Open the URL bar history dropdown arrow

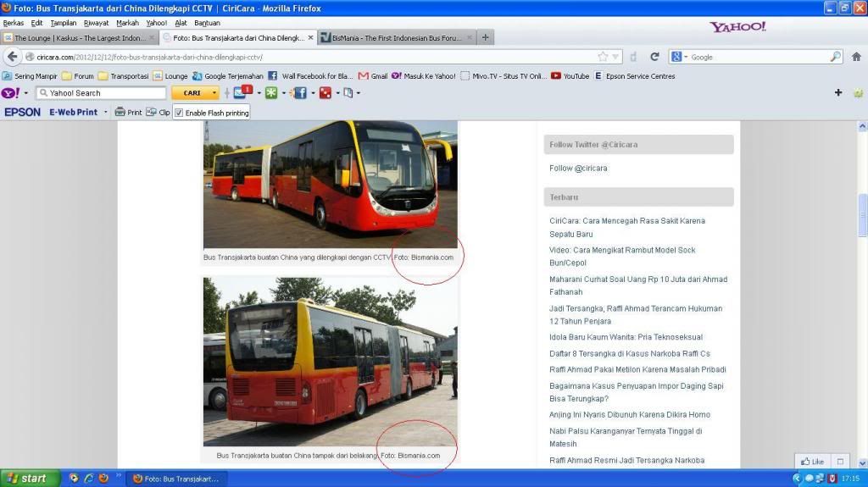pos(615,57)
